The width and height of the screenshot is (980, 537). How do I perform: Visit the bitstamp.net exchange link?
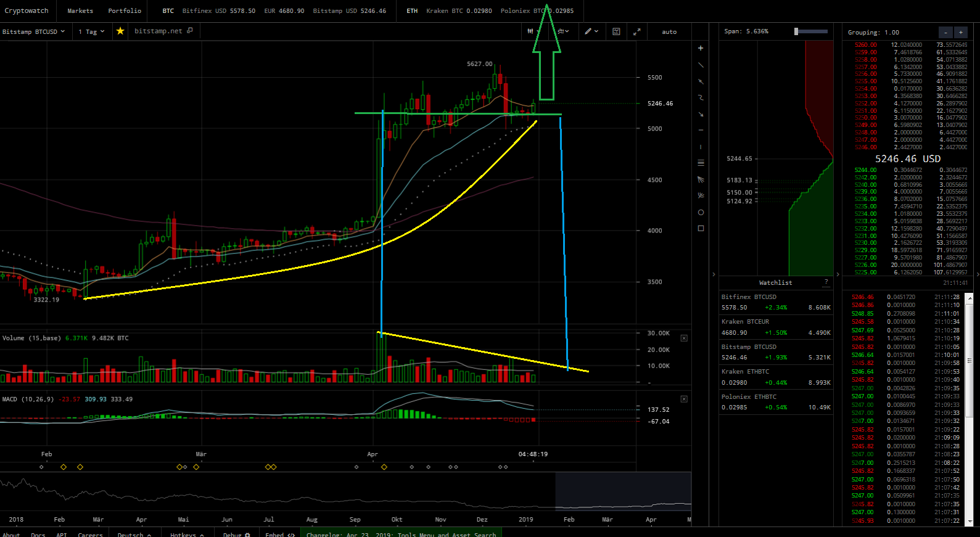click(159, 31)
